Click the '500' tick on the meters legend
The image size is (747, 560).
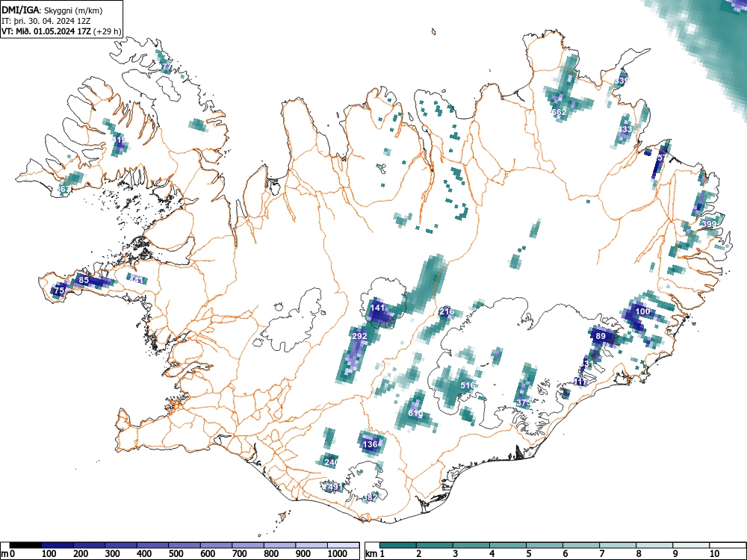pos(176,554)
